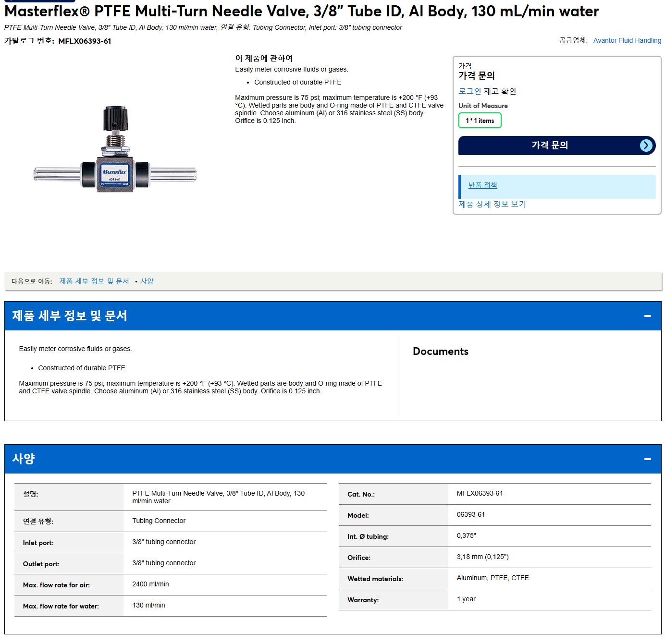Click the Outlet port 3/8" tubing connector value
Screen dimensions: 665x644
click(164, 563)
